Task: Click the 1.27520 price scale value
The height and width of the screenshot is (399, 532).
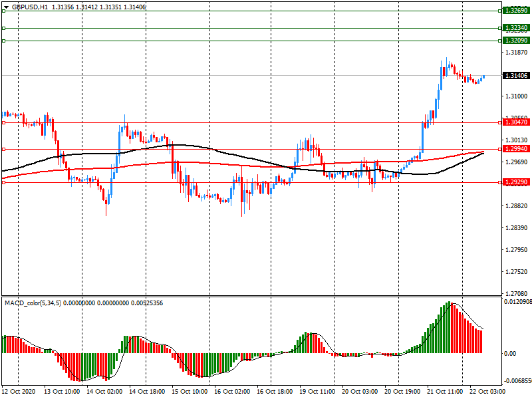Action: tap(517, 272)
